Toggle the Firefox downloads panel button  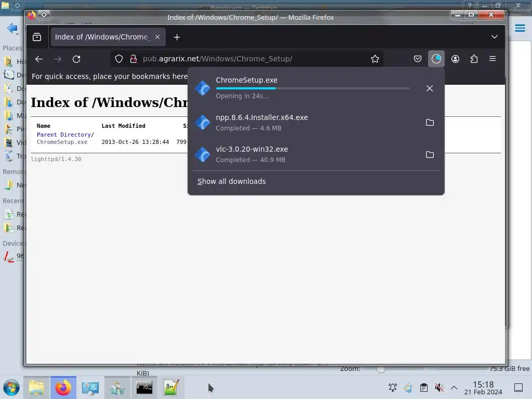click(x=436, y=59)
